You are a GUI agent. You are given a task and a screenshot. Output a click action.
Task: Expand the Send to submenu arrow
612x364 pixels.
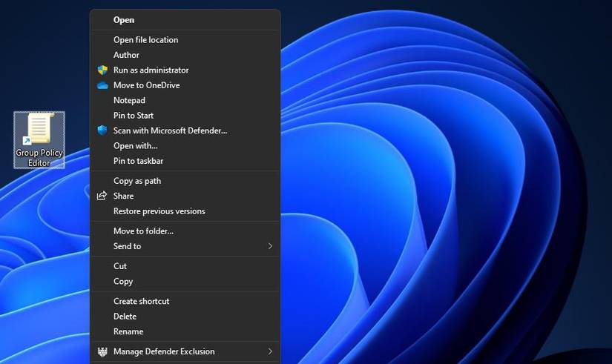coord(270,246)
